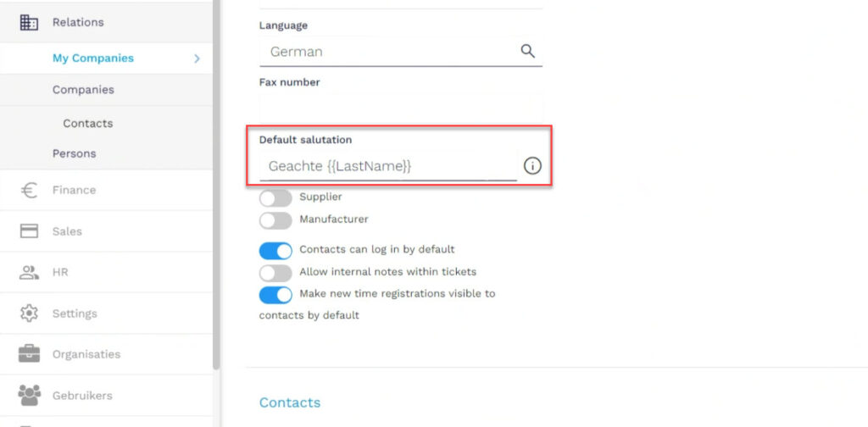Click the Gebruikers users group icon
The height and width of the screenshot is (427, 868).
(x=29, y=395)
